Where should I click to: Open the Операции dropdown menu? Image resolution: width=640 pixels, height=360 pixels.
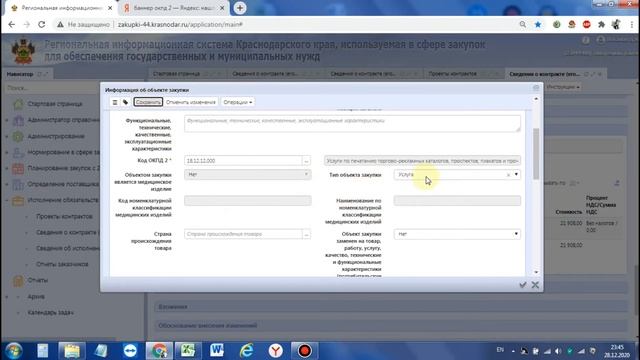(238, 102)
